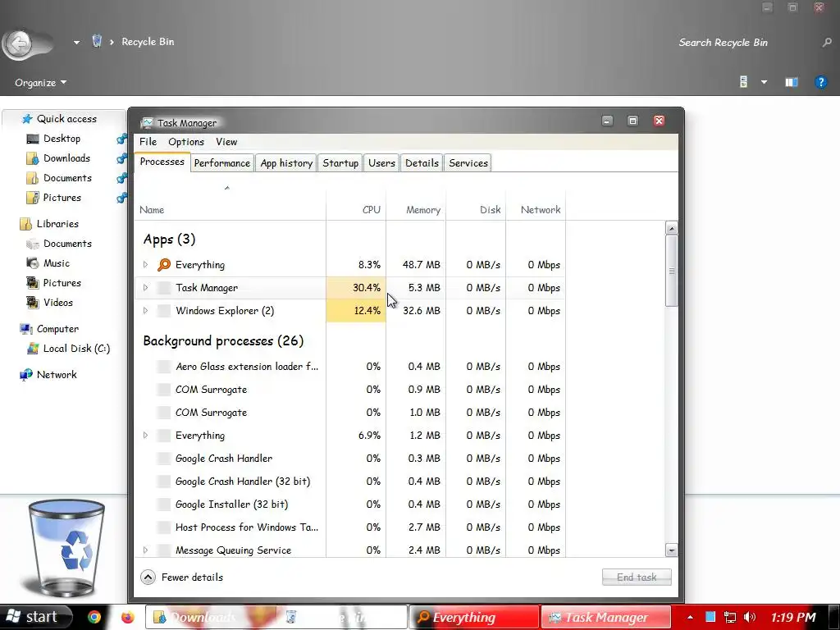Switch to Task Manager taskbar button
The height and width of the screenshot is (630, 840).
pos(605,617)
